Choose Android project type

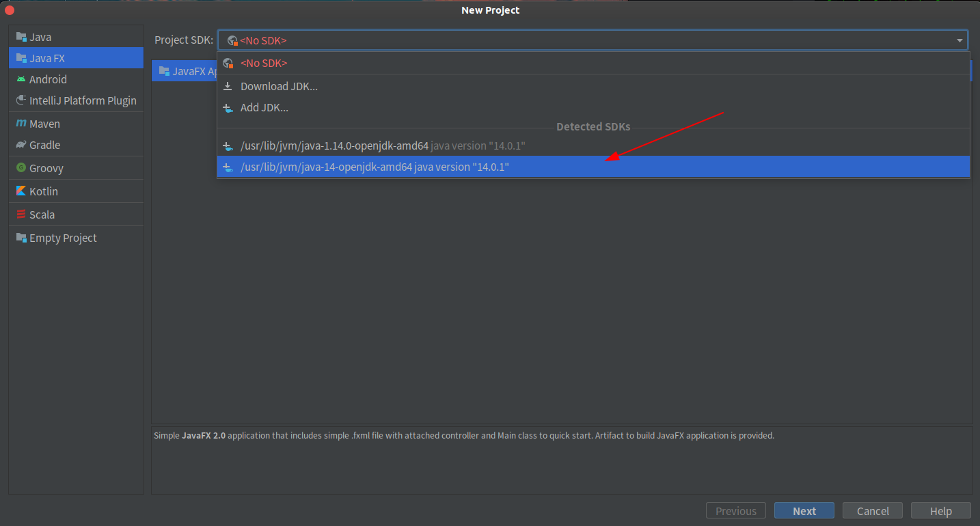click(x=76, y=79)
